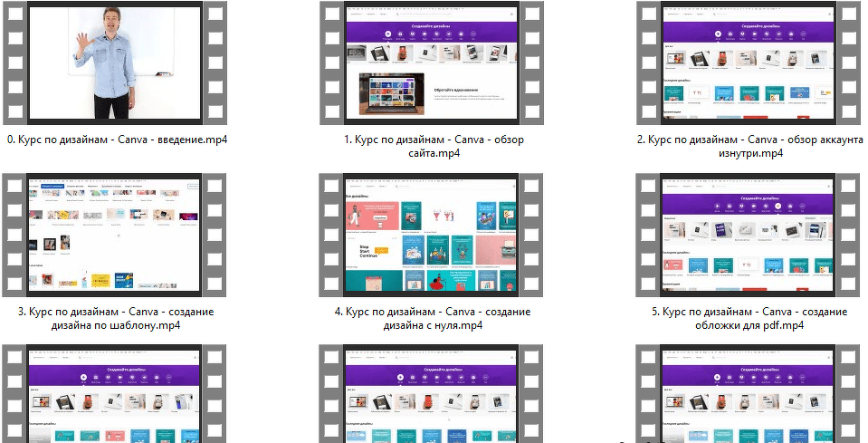Click the file name ending 'обложки для pdf.mp4'
Screen dimensions: 868x443
(750, 319)
